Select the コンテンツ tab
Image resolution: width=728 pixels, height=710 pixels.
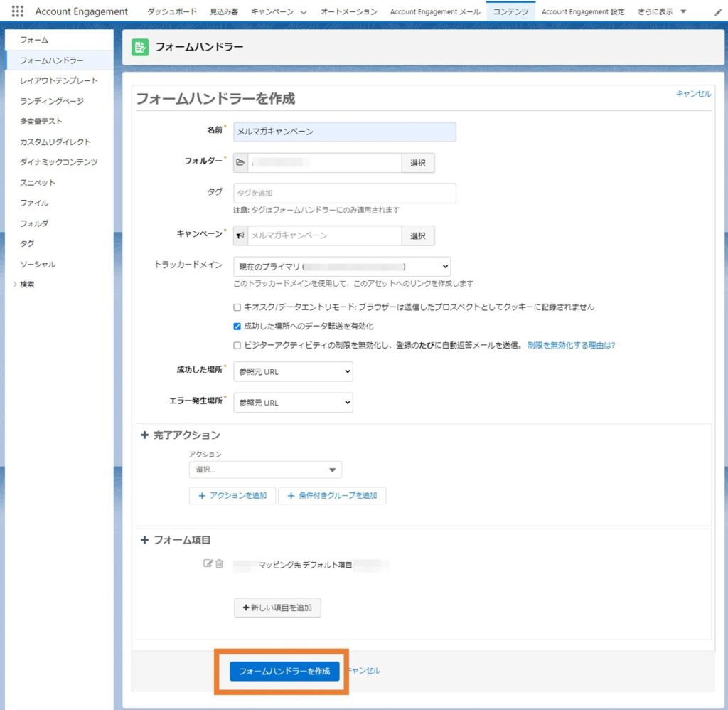pos(510,11)
